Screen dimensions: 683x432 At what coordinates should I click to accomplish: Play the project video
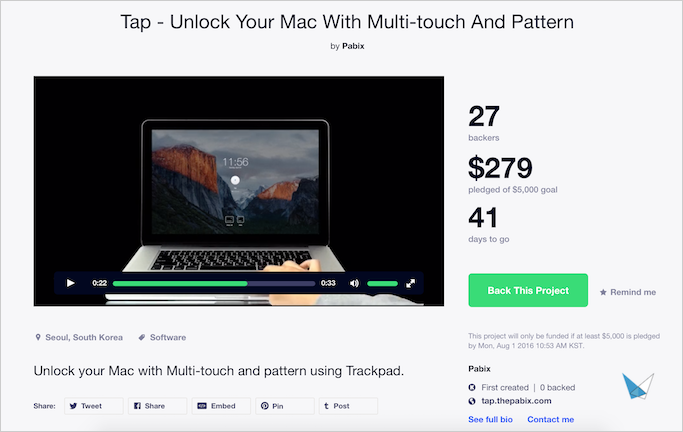point(70,283)
